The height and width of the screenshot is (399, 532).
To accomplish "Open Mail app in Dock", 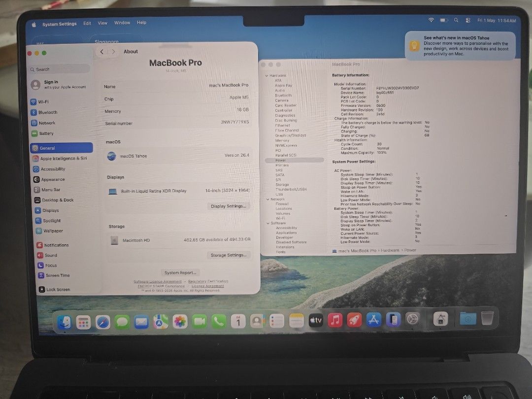I will [141, 322].
